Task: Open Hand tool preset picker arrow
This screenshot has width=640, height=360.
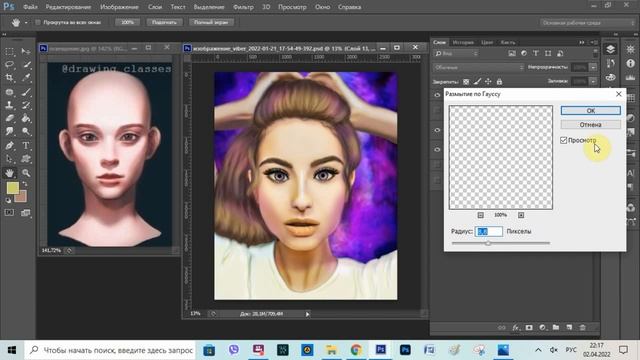Action: pos(26,23)
